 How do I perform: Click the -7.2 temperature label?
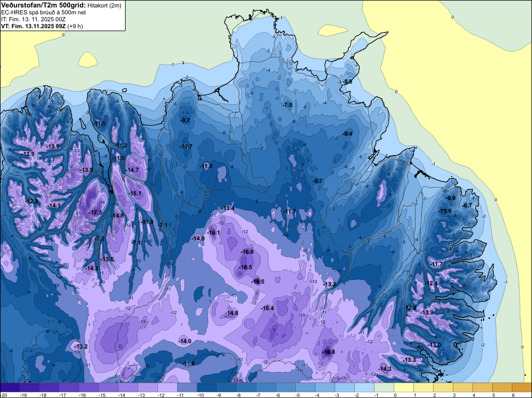pyautogui.click(x=99, y=238)
